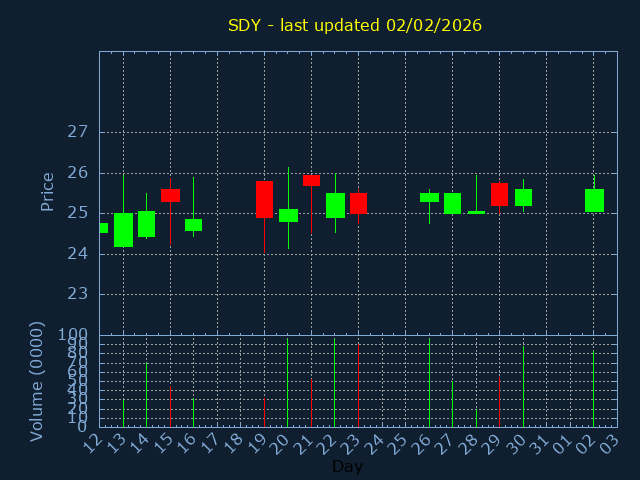
Task: Click the day axis label 15
Action: [x=164, y=444]
